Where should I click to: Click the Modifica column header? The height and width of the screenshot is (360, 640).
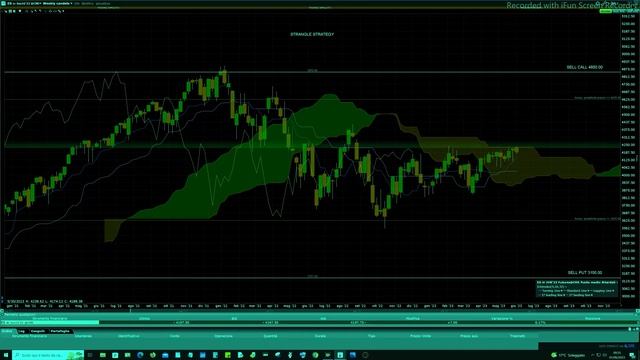pos(413,318)
